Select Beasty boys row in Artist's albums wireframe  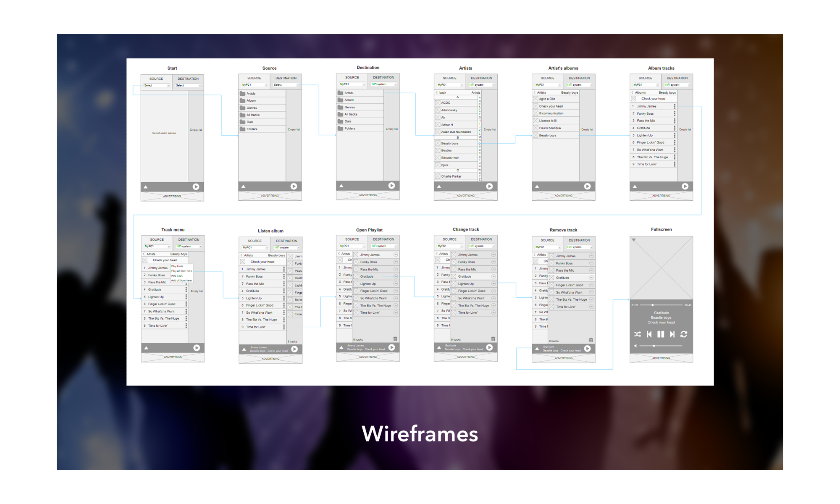556,135
